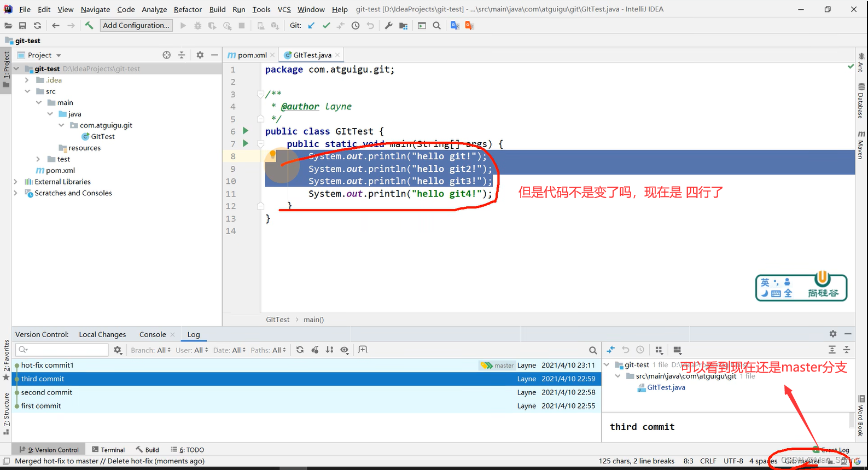This screenshot has height=470, width=868.
Task: Toggle preview diff icon in details pane
Action: pyautogui.click(x=677, y=350)
